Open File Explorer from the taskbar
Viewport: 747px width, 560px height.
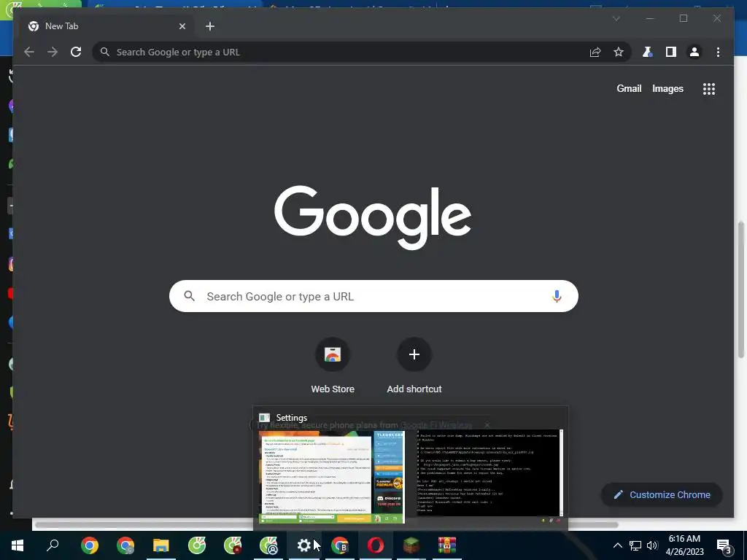tap(161, 545)
